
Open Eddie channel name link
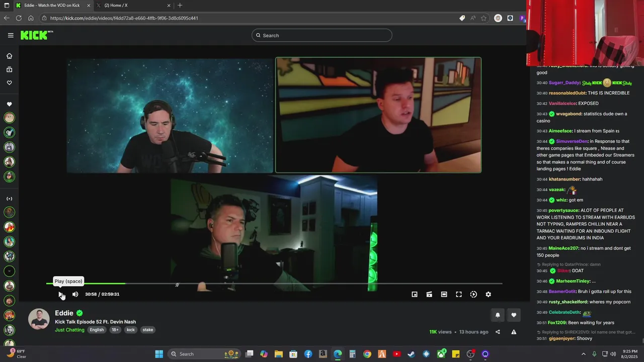click(x=64, y=313)
